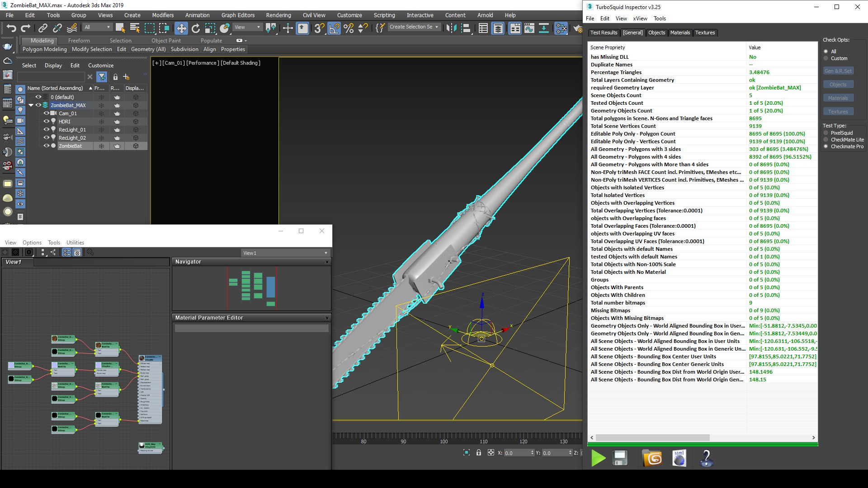Image resolution: width=868 pixels, height=488 pixels.
Task: Toggle visibility eye of ZombieBat object
Action: pos(46,145)
